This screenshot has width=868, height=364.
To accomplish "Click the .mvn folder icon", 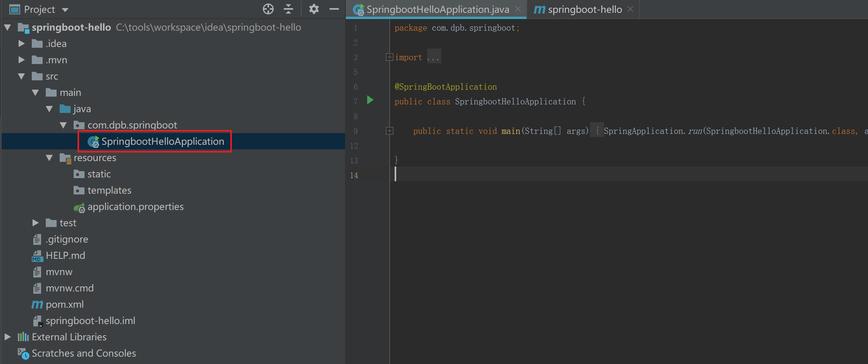I will click(x=37, y=60).
